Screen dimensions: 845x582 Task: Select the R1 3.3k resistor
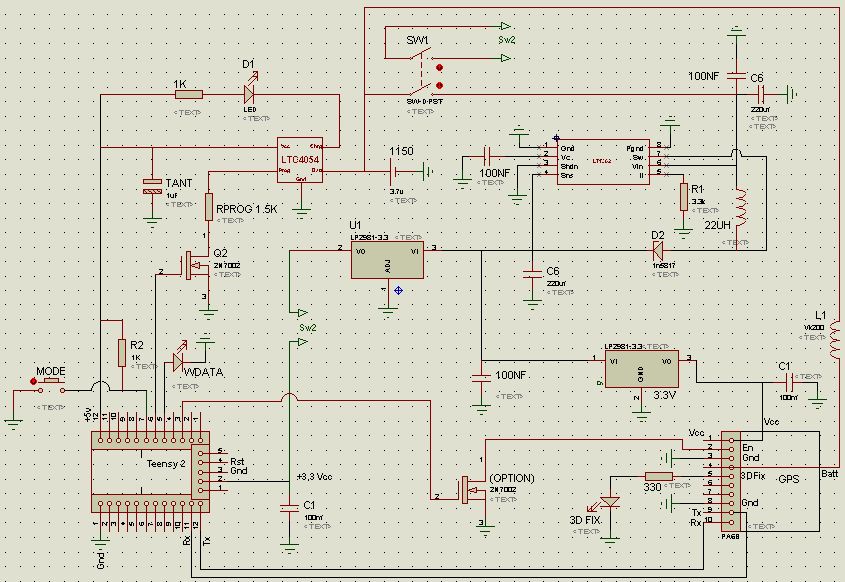(683, 197)
